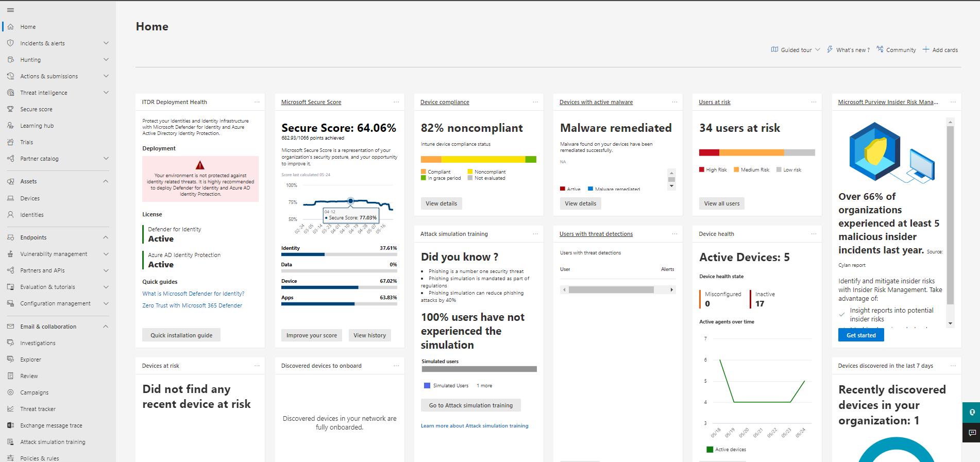This screenshot has height=462, width=980.
Task: Click View details in Device compliance card
Action: coord(442,203)
